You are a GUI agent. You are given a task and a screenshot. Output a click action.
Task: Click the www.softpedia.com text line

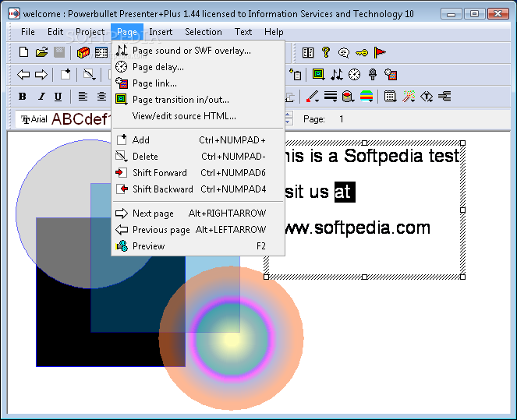coord(357,228)
